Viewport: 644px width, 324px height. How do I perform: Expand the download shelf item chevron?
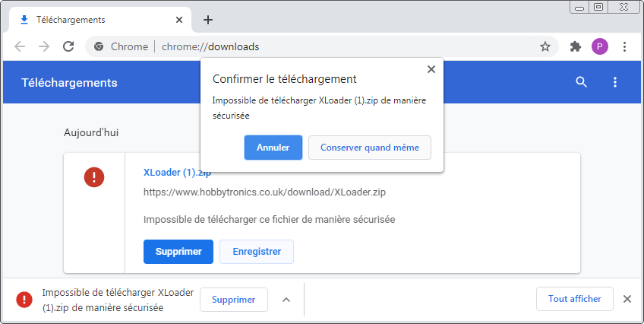[x=286, y=300]
